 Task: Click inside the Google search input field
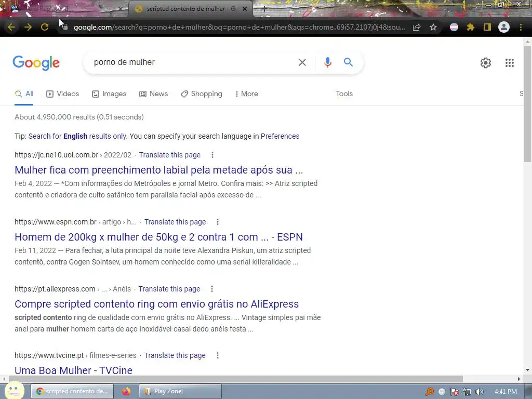pyautogui.click(x=192, y=62)
